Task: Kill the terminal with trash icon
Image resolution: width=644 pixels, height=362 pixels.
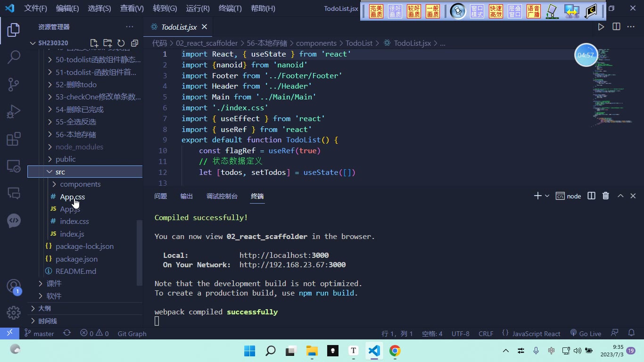Action: pyautogui.click(x=606, y=196)
